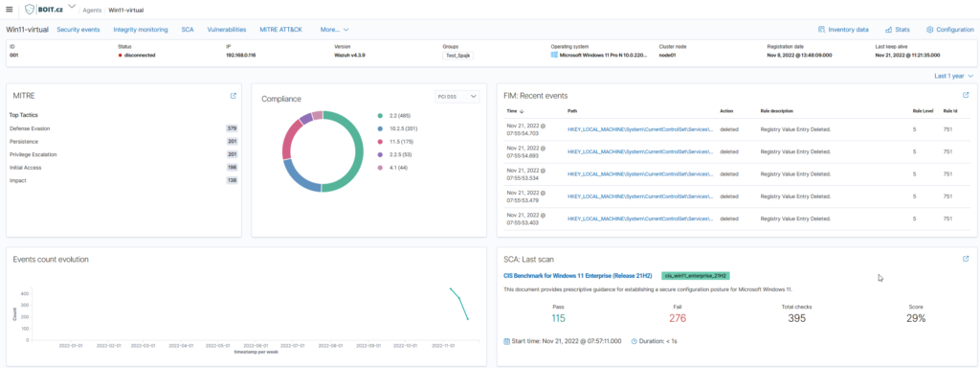Open the first HKEY_LOCAL_MACHINE registry path link
This screenshot has height=368, width=980.
coord(640,129)
